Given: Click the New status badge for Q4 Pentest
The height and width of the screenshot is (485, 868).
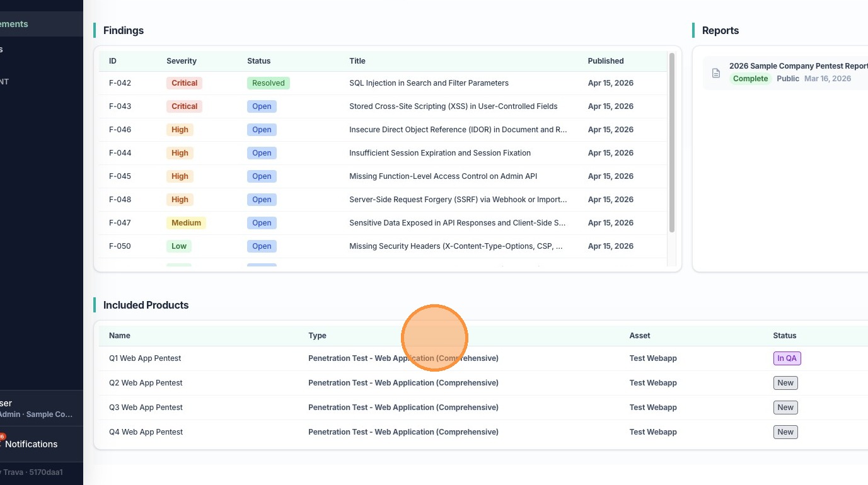Looking at the screenshot, I should (x=785, y=432).
